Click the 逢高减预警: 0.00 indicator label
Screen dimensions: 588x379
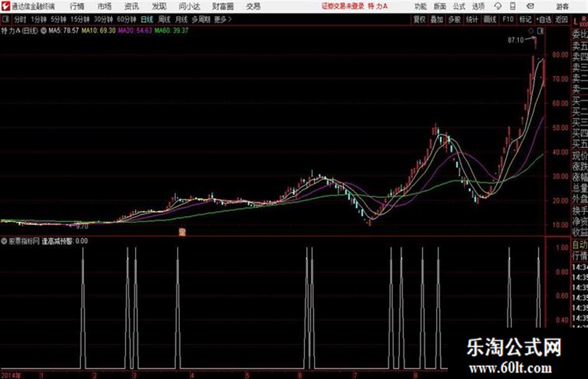click(65, 241)
